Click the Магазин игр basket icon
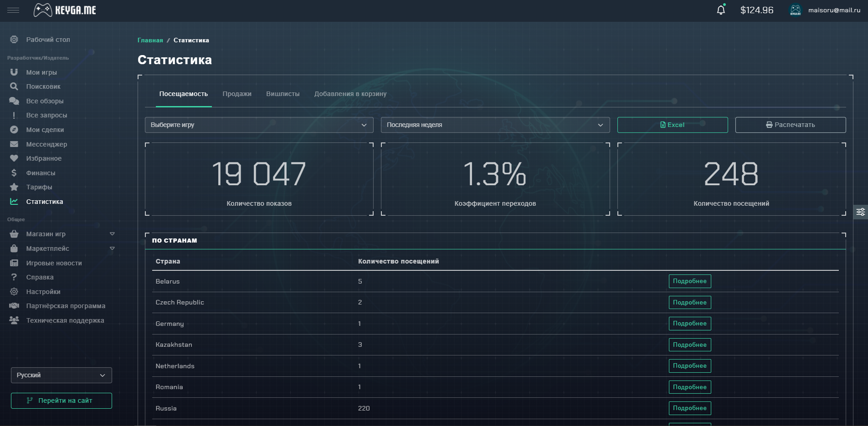This screenshot has width=868, height=426. point(14,234)
